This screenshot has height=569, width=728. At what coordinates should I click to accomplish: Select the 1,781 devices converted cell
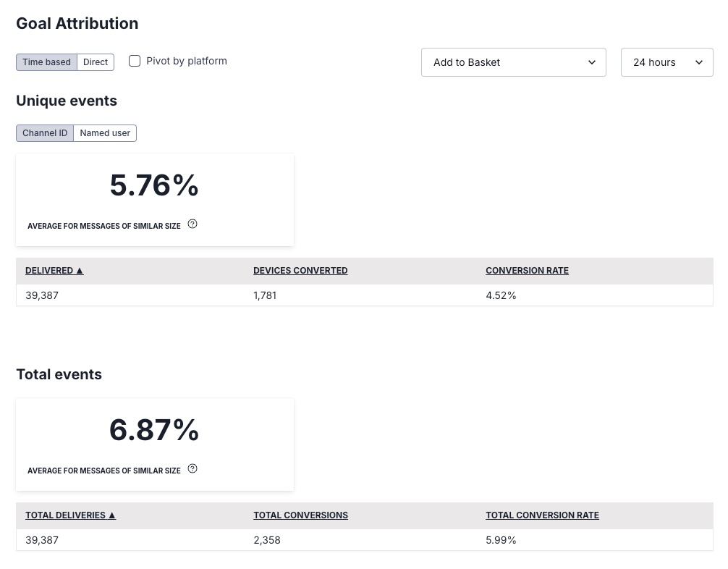click(x=265, y=295)
